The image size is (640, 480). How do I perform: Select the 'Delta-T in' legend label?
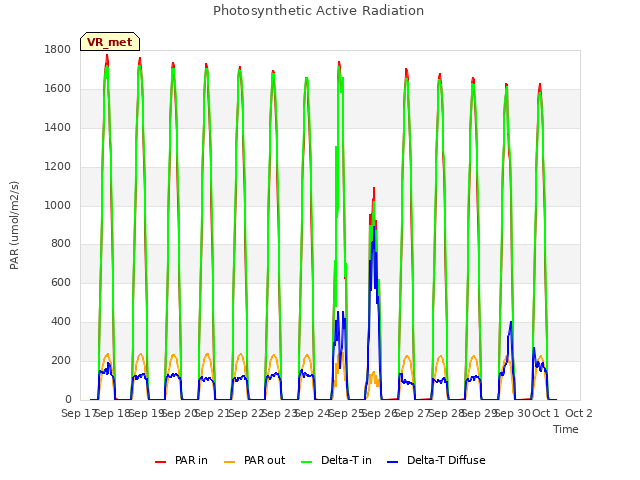(346, 460)
